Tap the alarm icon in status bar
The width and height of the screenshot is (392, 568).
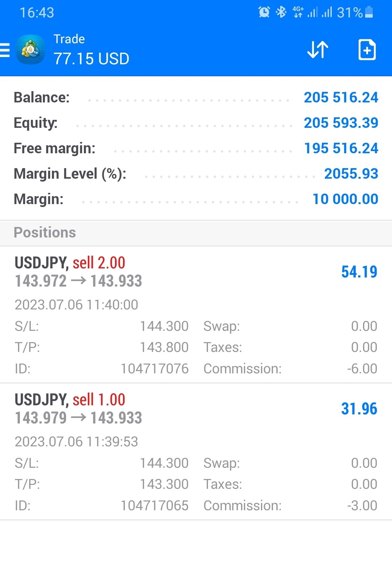click(x=264, y=12)
